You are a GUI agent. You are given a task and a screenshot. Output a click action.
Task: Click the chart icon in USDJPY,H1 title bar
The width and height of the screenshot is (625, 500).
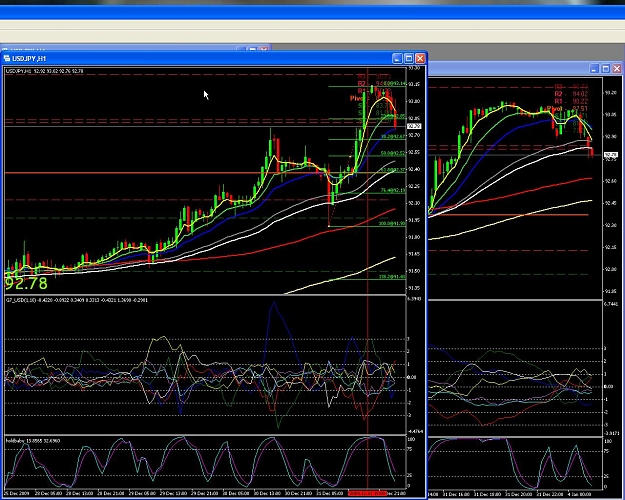pos(6,58)
